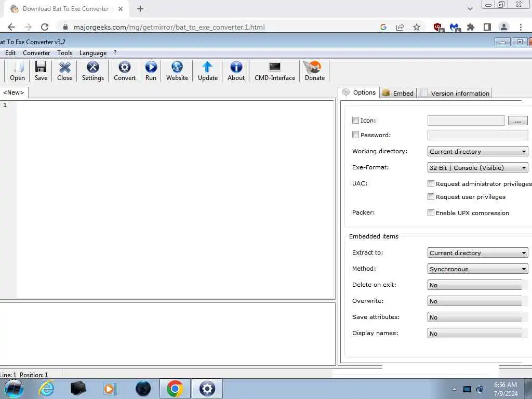Enable the Password checkbox
The height and width of the screenshot is (399, 532).
[355, 135]
